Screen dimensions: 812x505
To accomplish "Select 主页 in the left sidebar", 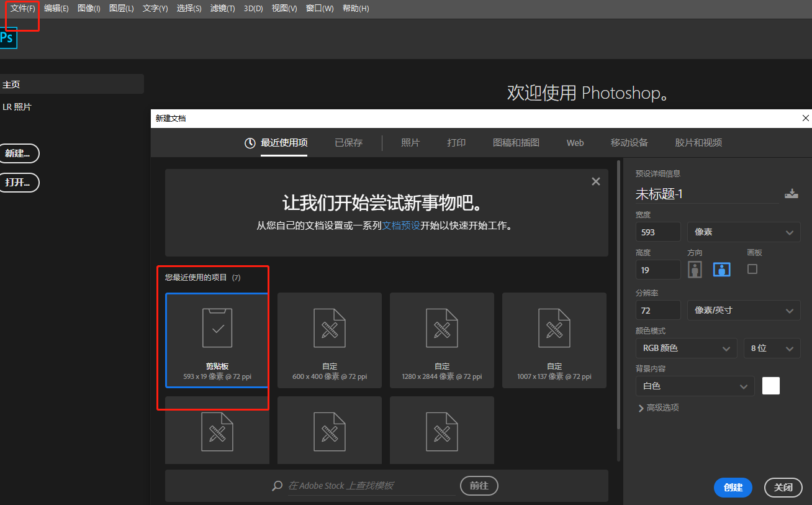I will pyautogui.click(x=72, y=84).
